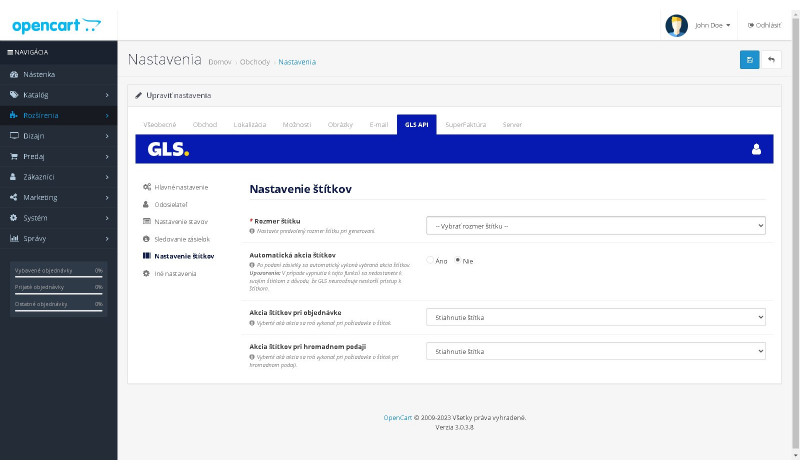The width and height of the screenshot is (800, 470).
Task: Click the Nastavenie stavov list icon
Action: 147,221
